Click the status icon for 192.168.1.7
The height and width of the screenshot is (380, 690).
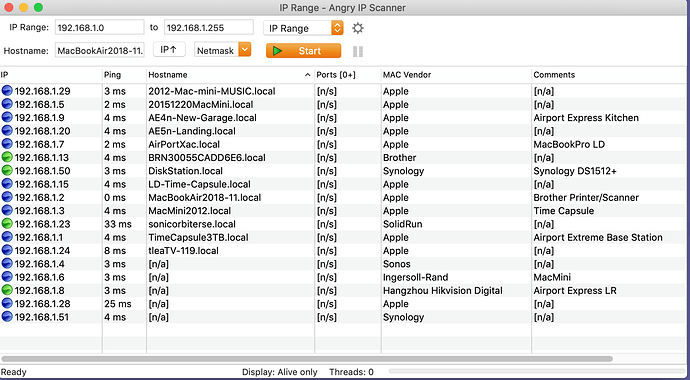tap(7, 144)
